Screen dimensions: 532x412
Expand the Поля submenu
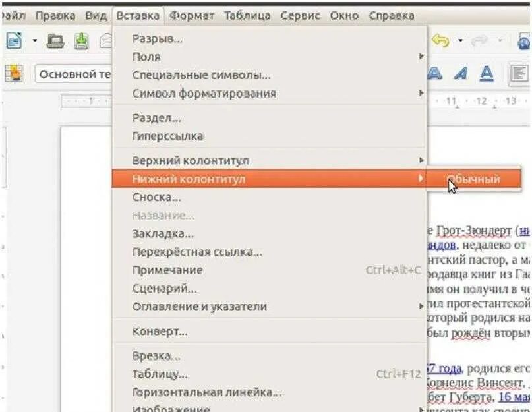click(x=270, y=57)
